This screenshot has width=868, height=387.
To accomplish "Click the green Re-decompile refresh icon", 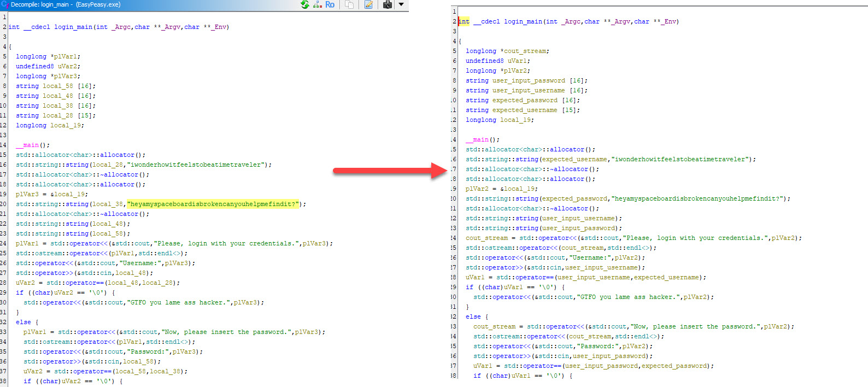I will click(305, 5).
